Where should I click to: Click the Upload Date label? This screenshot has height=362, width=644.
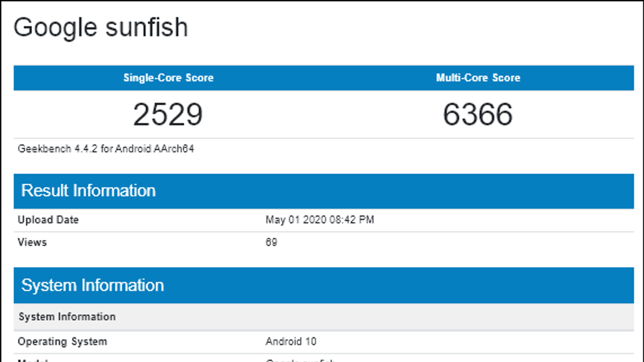48,220
